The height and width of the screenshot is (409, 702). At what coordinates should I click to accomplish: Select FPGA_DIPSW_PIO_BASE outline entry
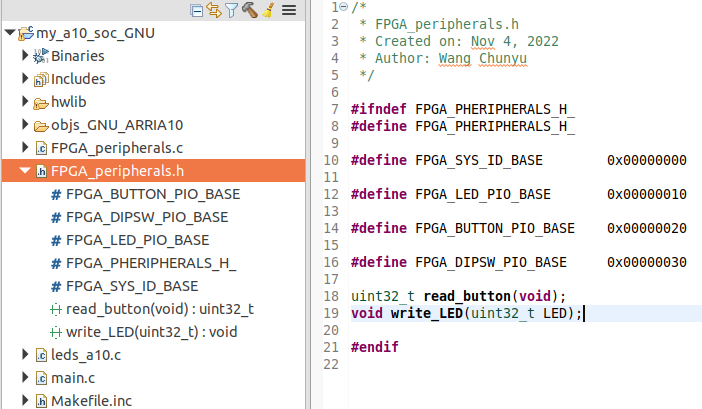pos(147,217)
